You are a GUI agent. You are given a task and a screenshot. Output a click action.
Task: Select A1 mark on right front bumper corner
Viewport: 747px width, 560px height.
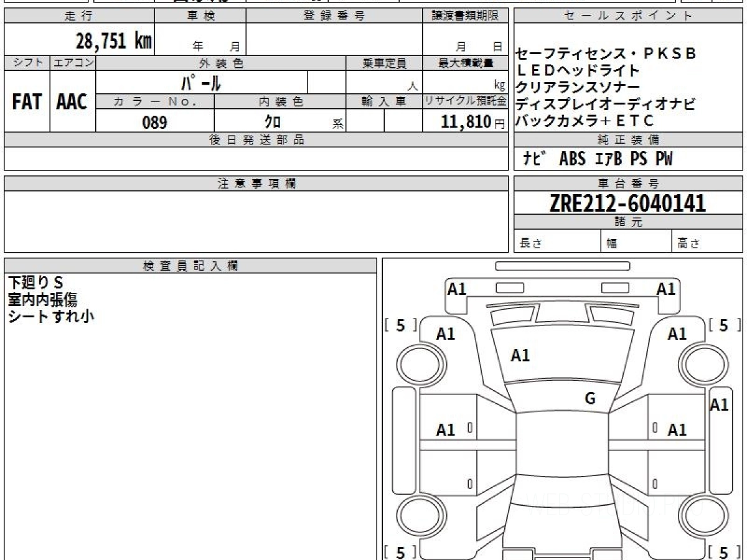tap(666, 289)
